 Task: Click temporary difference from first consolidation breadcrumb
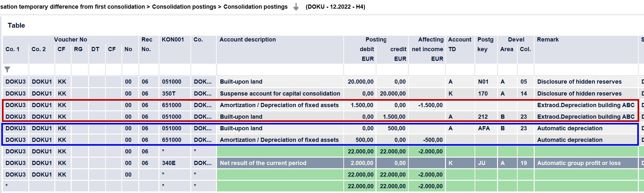[73, 7]
